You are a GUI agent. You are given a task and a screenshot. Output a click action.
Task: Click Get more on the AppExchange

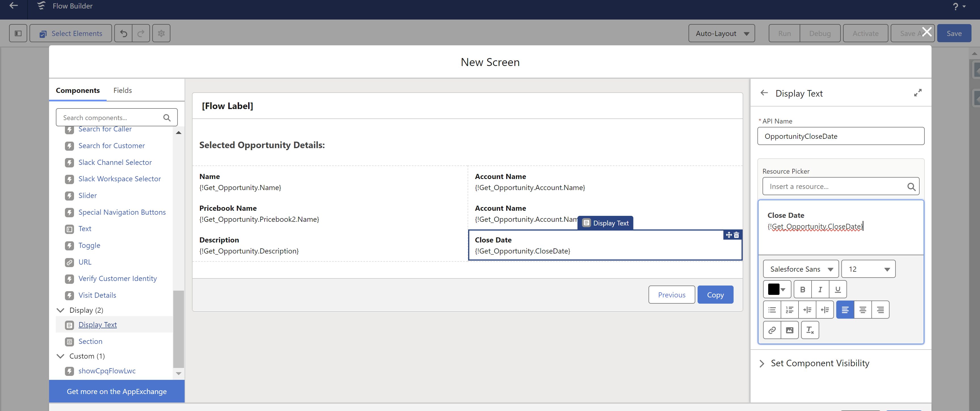pyautogui.click(x=117, y=391)
